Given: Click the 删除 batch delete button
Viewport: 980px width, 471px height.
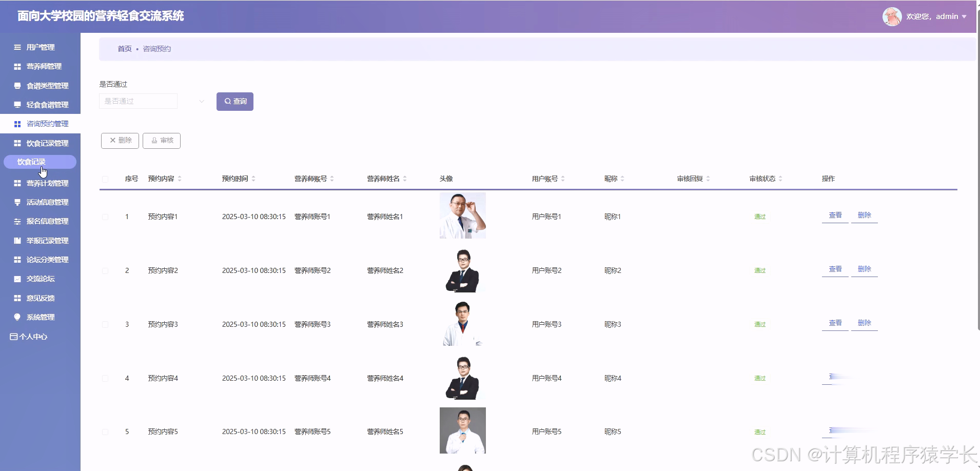Looking at the screenshot, I should [120, 141].
